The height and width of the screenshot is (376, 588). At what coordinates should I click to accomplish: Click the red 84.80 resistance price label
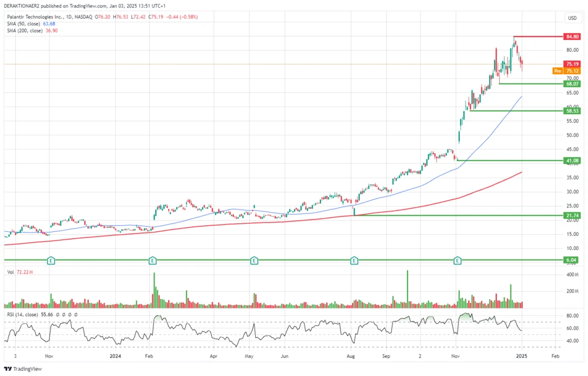[x=572, y=36]
